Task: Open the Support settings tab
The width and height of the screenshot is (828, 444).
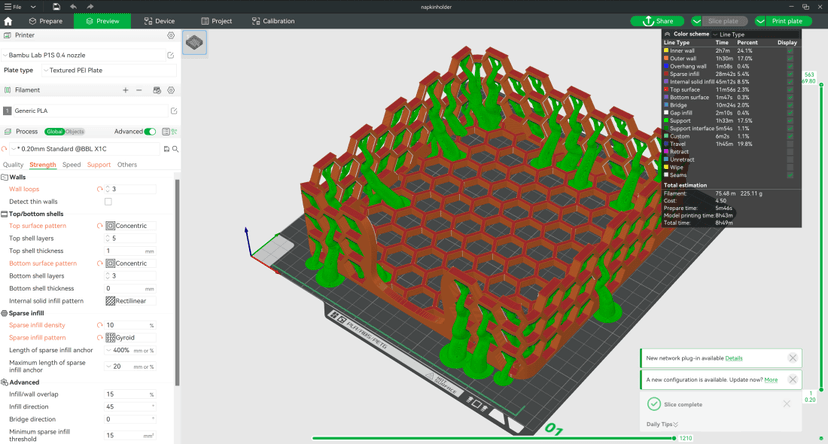Action: tap(99, 165)
